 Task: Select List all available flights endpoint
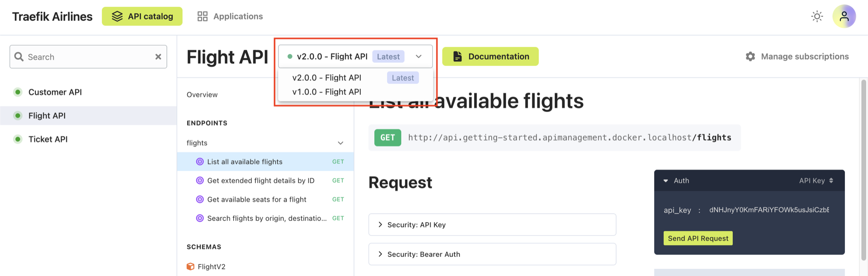click(265, 162)
